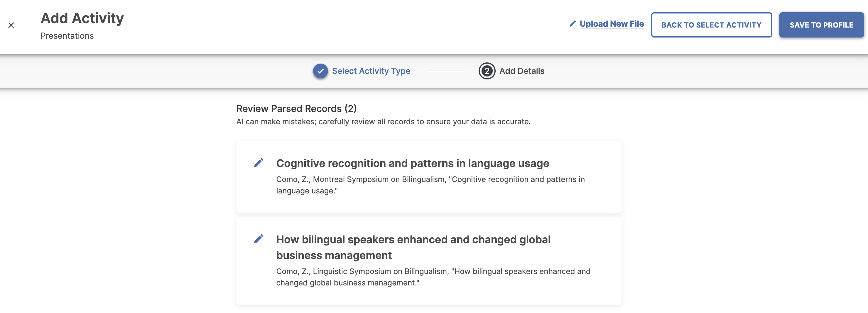Click the checkmark circle for completed step

[x=320, y=71]
